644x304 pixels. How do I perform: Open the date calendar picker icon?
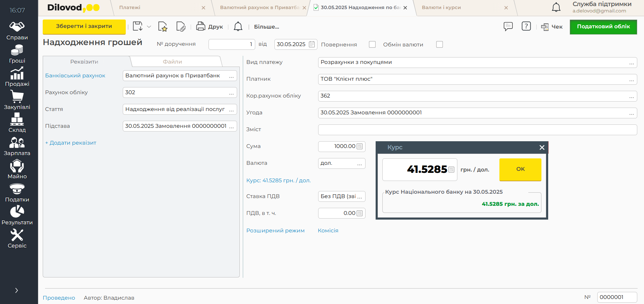[x=312, y=44]
